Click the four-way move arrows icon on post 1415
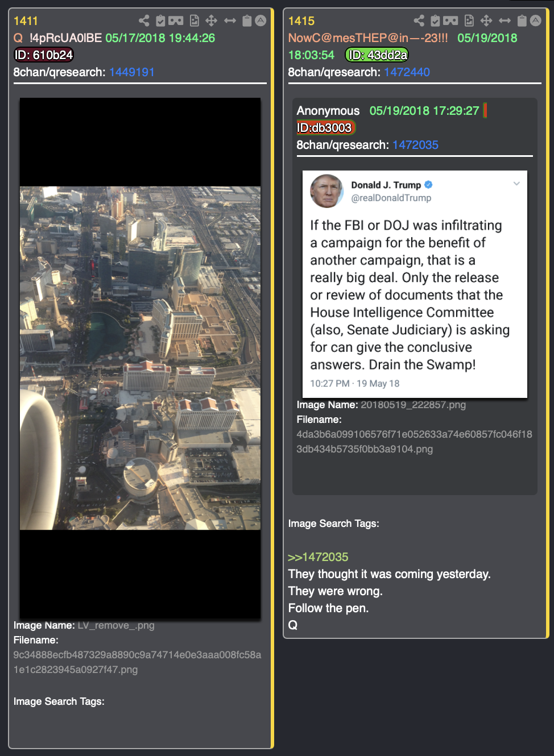 [486, 21]
